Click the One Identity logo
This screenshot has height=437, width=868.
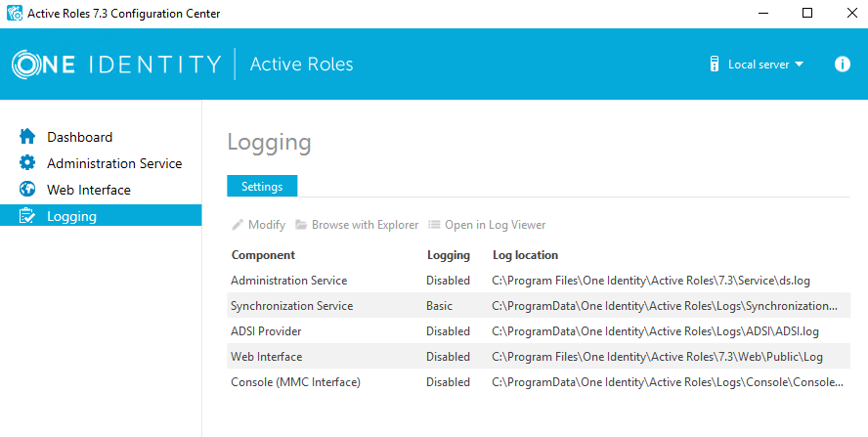click(116, 65)
